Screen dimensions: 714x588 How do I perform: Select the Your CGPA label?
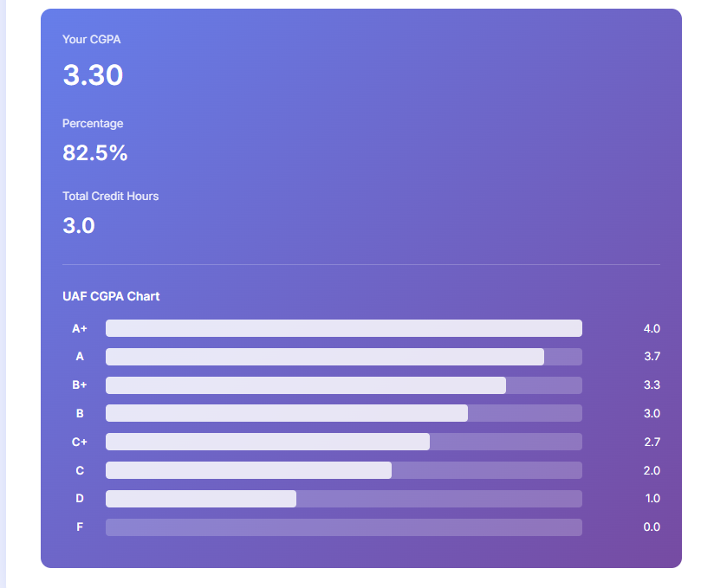click(91, 39)
